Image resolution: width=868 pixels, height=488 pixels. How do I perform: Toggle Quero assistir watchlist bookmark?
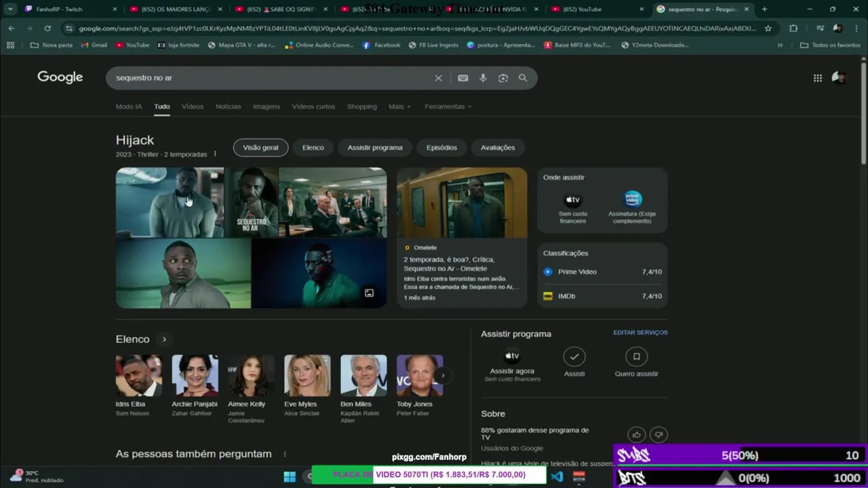pyautogui.click(x=636, y=362)
